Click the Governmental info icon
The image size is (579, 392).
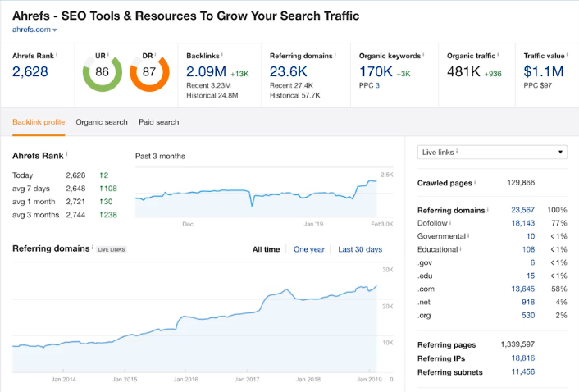click(x=468, y=235)
